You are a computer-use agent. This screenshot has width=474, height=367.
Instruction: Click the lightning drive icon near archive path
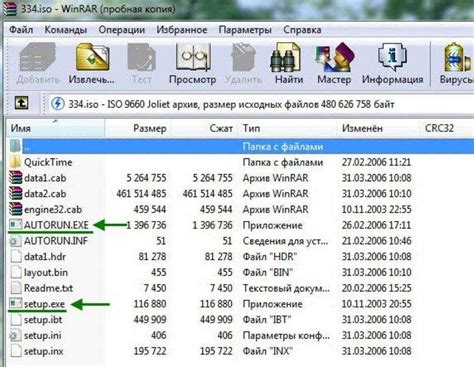pos(58,104)
